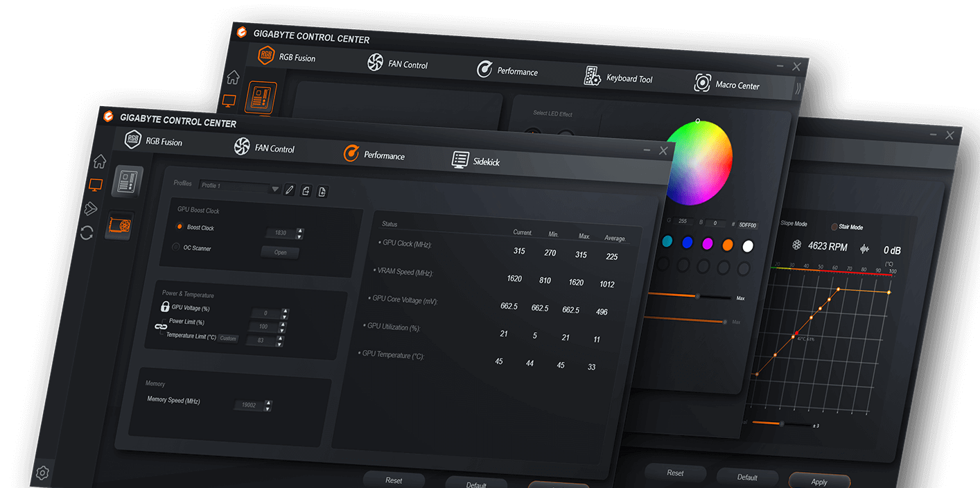Screen dimensions: 980x488
Task: Click the Custom temperature limit button
Action: [x=228, y=338]
